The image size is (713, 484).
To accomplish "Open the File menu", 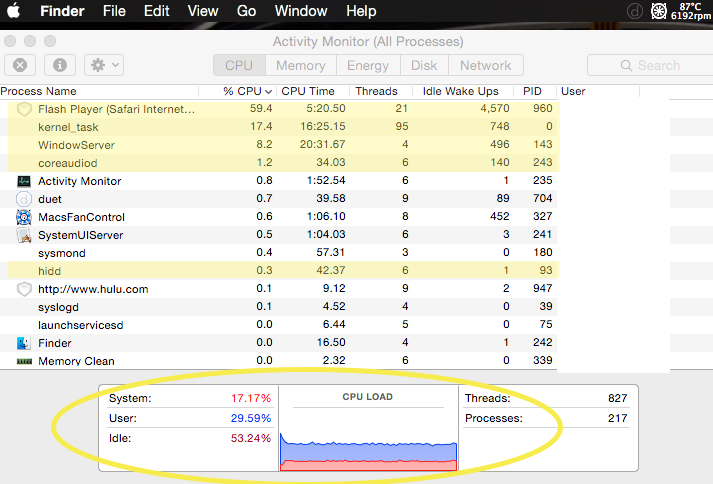I will [114, 11].
